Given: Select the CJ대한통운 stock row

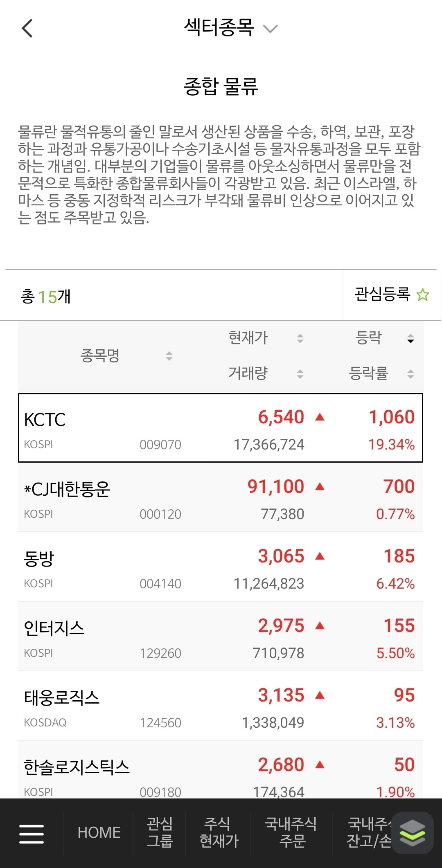Looking at the screenshot, I should click(220, 498).
